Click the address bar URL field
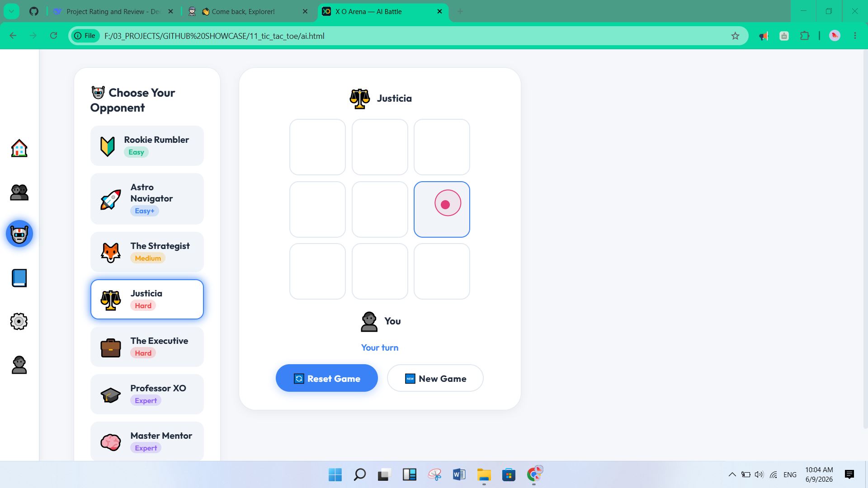This screenshot has height=488, width=868. pyautogui.click(x=407, y=36)
